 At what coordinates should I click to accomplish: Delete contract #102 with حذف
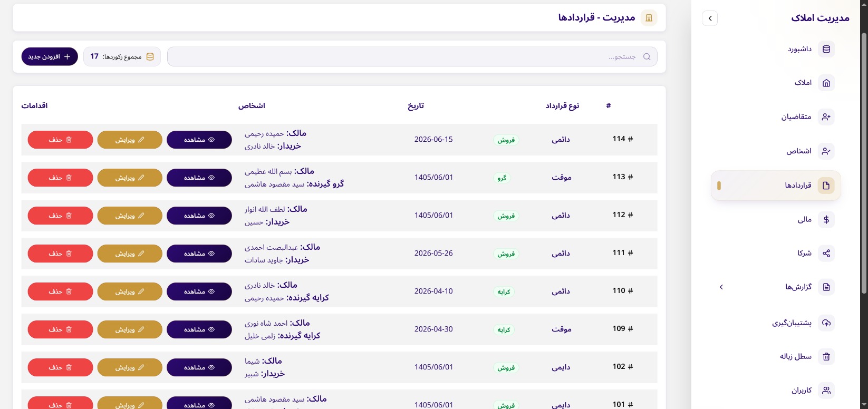pos(60,367)
